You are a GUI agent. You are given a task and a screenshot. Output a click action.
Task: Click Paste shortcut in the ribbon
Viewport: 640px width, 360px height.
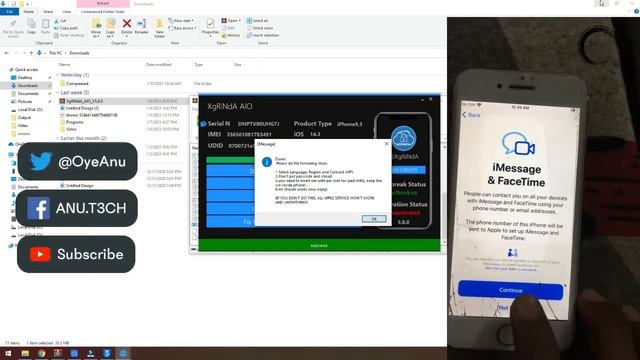click(69, 36)
